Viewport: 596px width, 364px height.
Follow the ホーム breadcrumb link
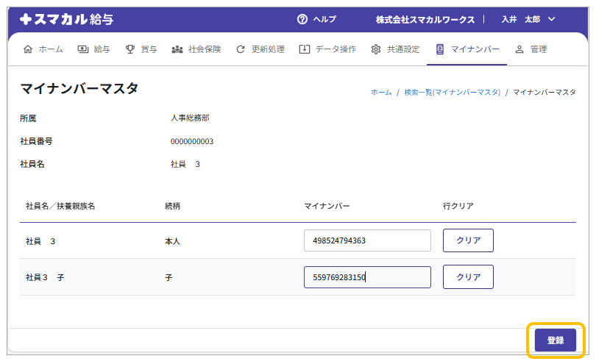click(381, 93)
